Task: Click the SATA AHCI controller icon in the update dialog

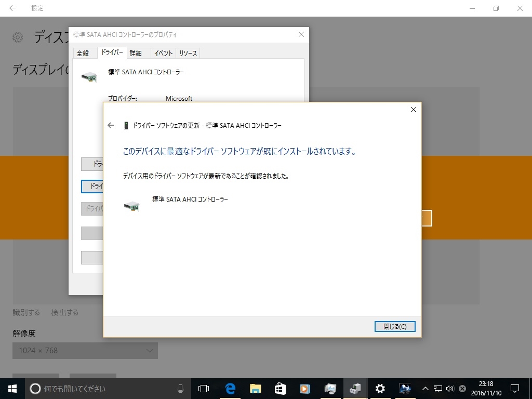Action: pos(132,206)
